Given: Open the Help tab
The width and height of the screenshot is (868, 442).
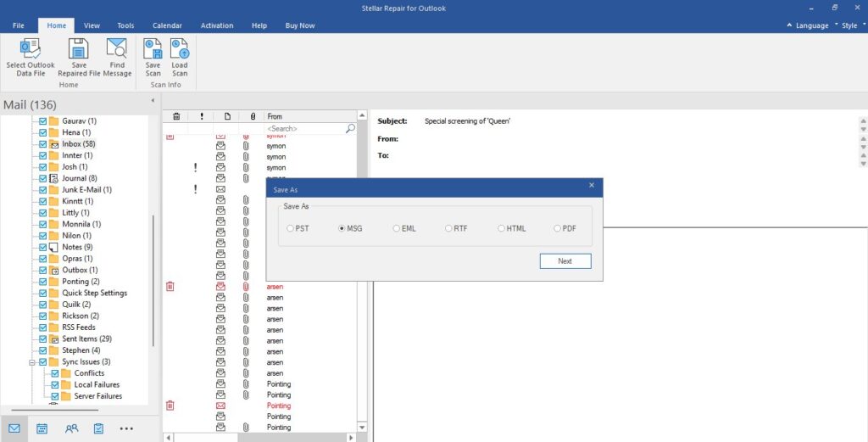Looking at the screenshot, I should point(259,25).
